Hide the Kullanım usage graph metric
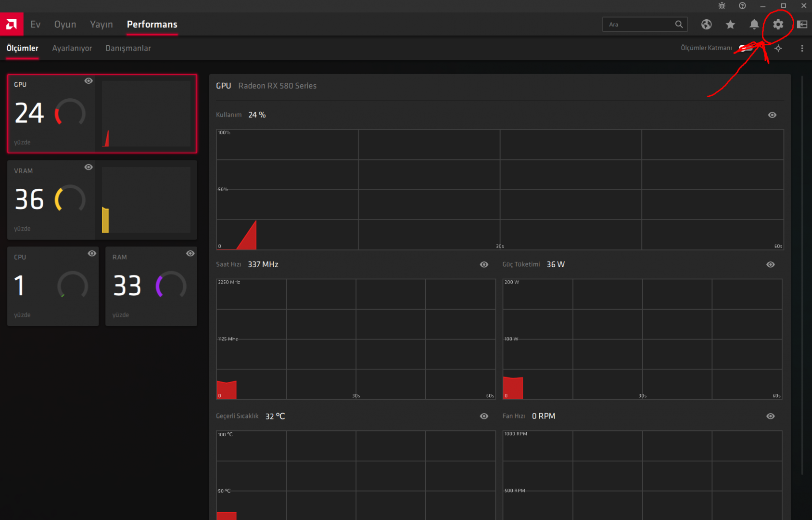 (772, 115)
